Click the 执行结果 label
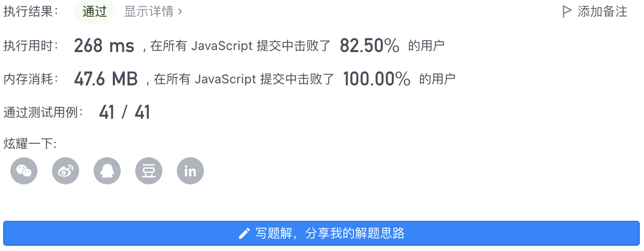 (x=31, y=11)
